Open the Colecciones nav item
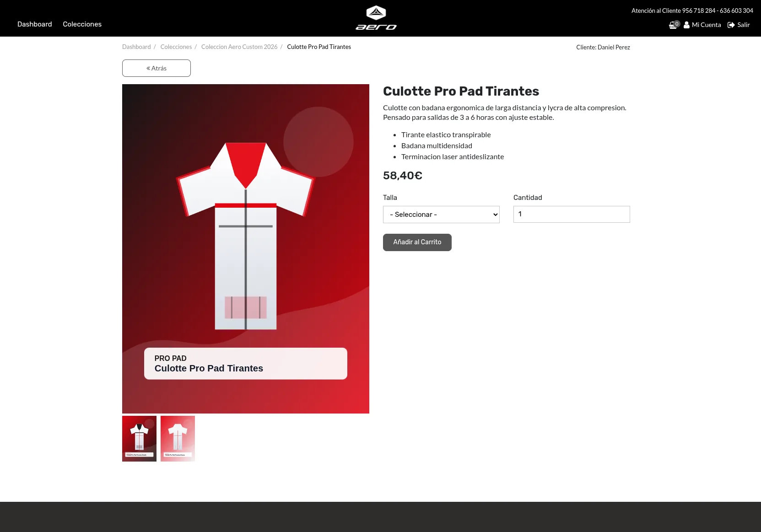761x532 pixels. (x=82, y=24)
